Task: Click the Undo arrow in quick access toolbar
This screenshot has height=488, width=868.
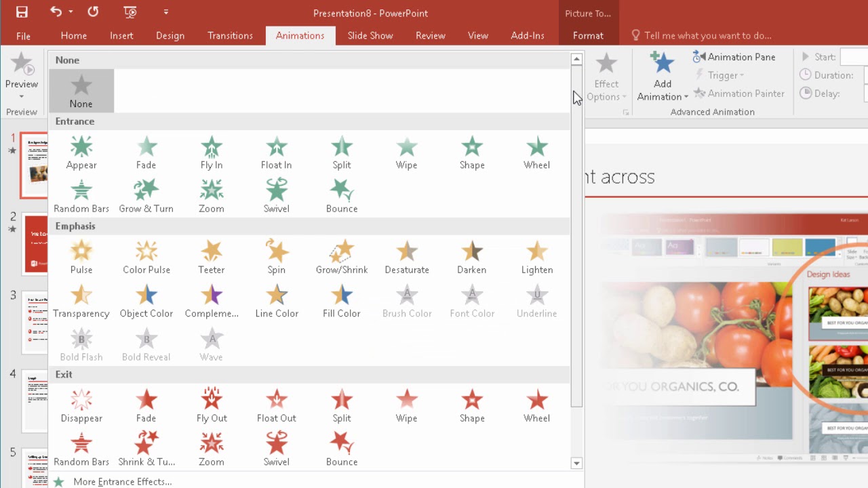Action: tap(56, 12)
